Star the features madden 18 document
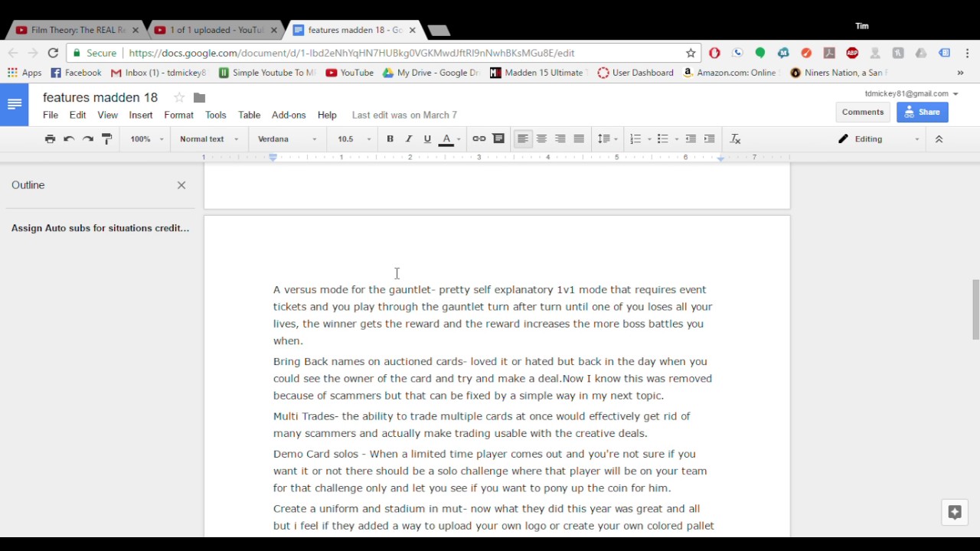Image resolution: width=980 pixels, height=551 pixels. click(179, 97)
